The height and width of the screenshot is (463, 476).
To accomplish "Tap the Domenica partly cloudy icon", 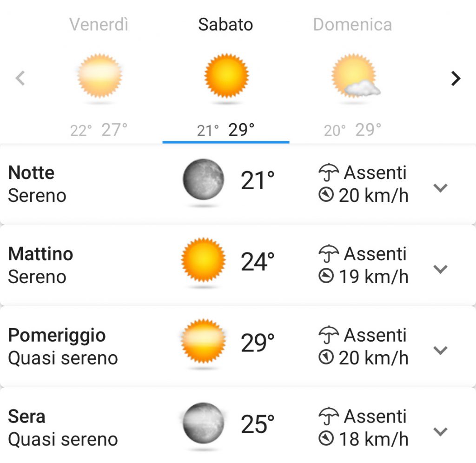I will pos(356,76).
